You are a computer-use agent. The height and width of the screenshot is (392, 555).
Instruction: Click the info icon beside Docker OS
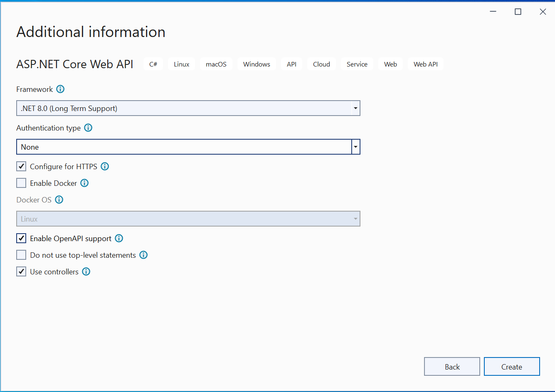[59, 200]
